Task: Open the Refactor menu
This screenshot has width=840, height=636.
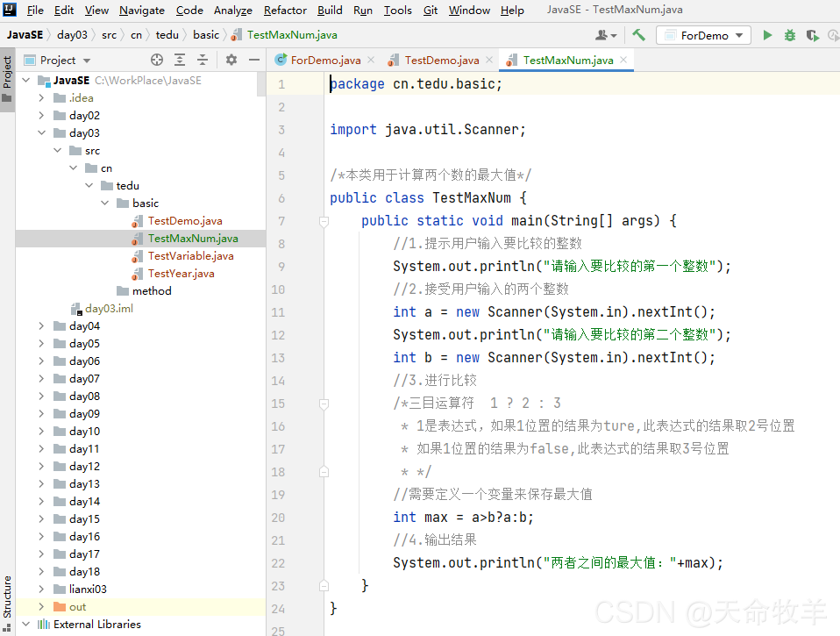Action: pos(285,11)
